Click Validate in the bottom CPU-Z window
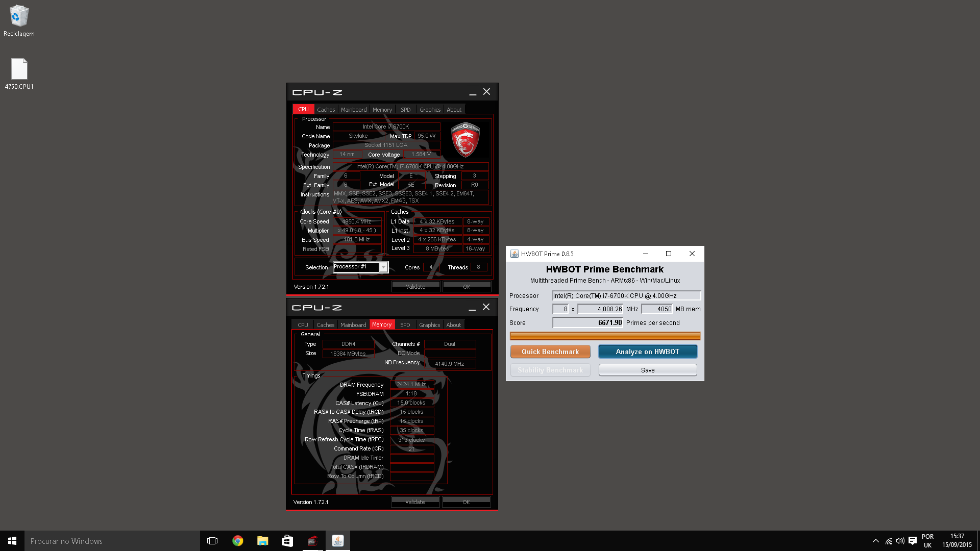 [415, 502]
